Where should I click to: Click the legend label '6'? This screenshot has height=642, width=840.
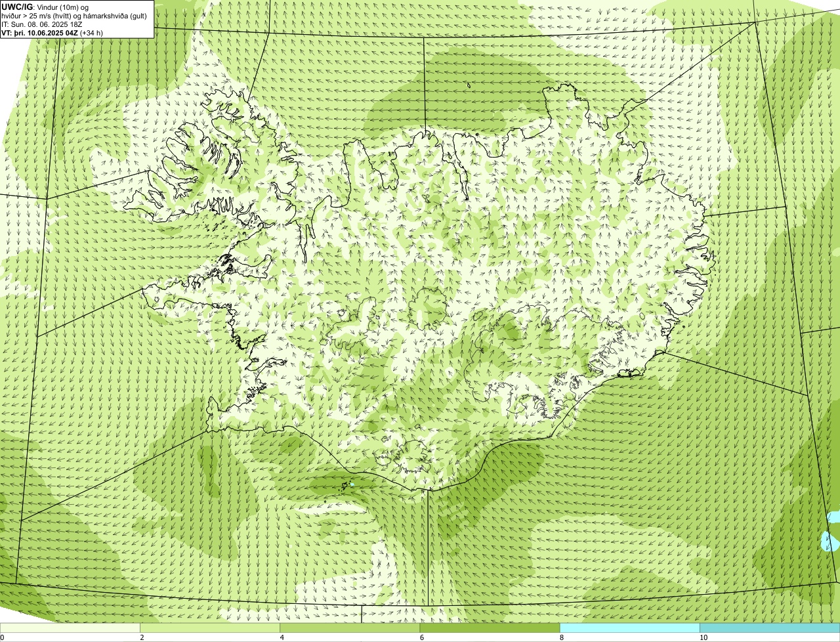[x=421, y=637]
